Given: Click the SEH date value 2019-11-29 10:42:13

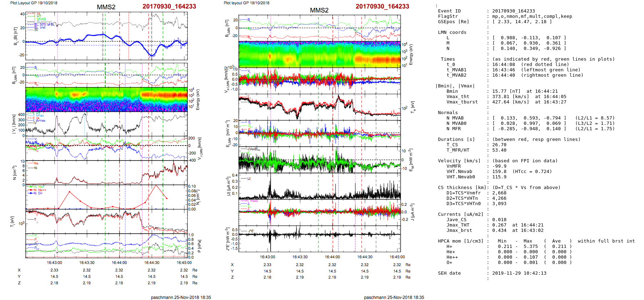Looking at the screenshot, I should coord(518,273).
